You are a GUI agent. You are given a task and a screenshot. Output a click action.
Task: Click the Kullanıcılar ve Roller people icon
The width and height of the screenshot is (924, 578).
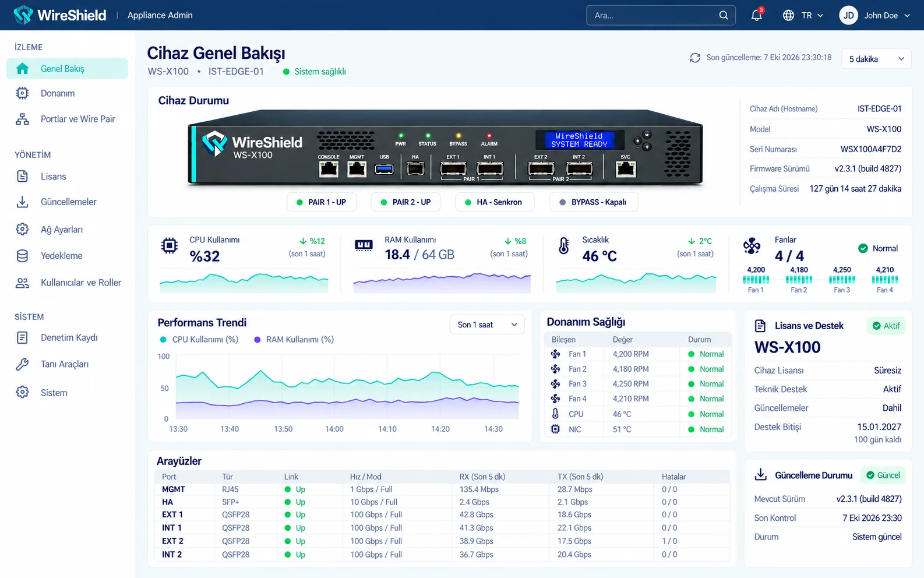point(22,283)
